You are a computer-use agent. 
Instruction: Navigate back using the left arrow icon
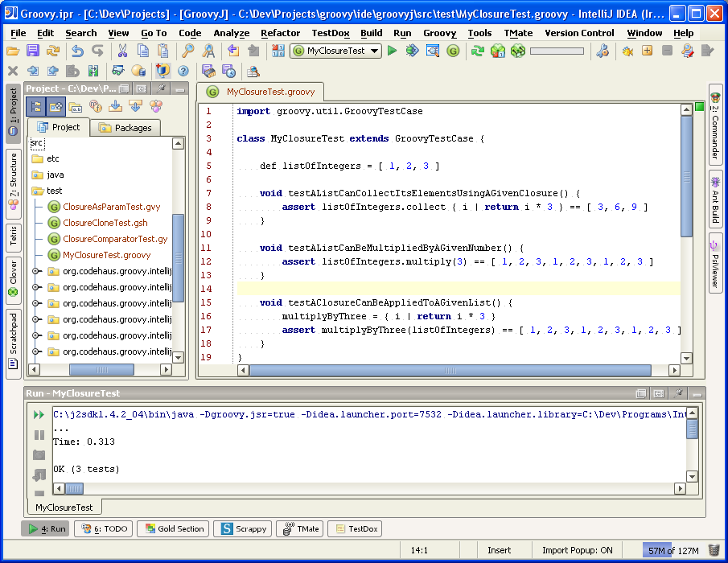[233, 51]
